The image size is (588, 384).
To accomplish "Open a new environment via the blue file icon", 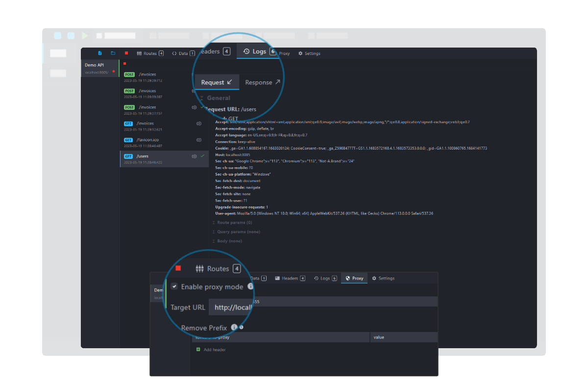I will click(x=99, y=53).
